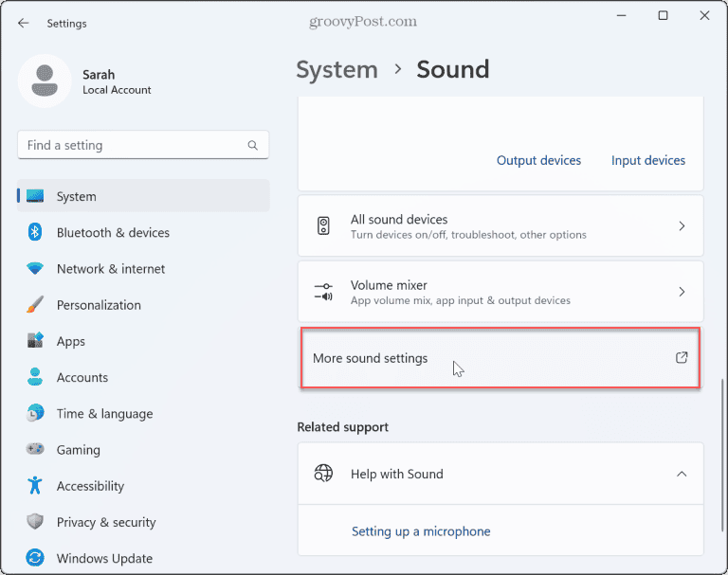Screen dimensions: 728x575
Task: Open Volume mixer chevron arrow
Action: [x=681, y=293]
